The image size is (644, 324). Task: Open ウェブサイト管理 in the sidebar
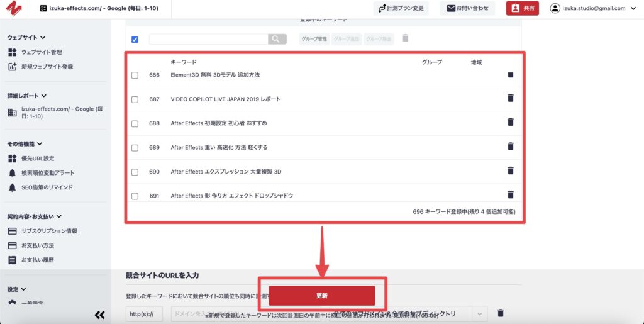tap(42, 52)
